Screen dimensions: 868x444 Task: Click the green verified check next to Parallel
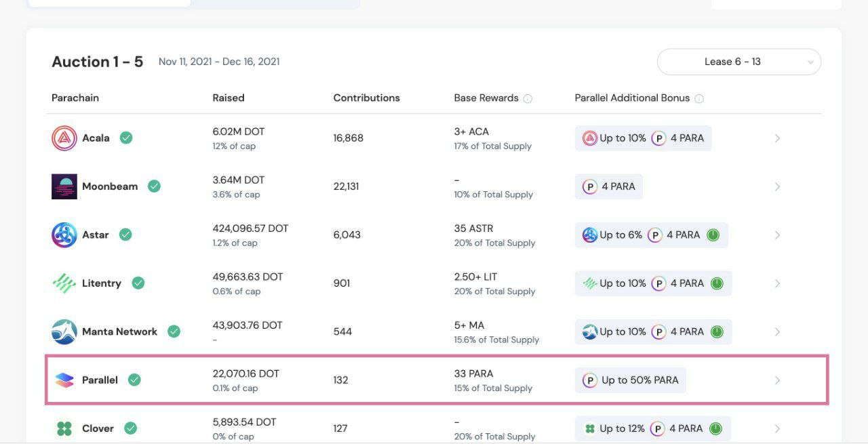134,380
